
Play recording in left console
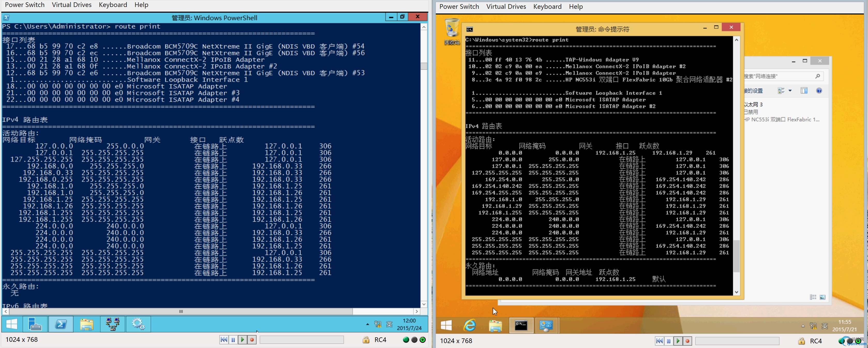pos(242,340)
